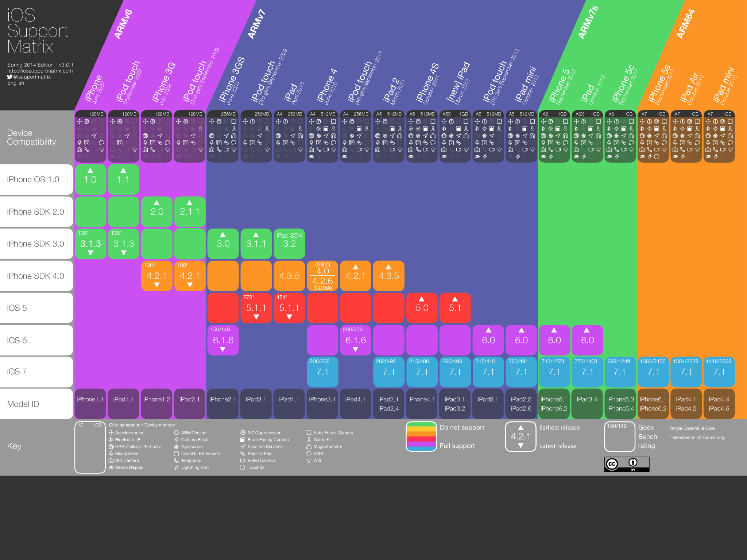Click the ARM Version chip icon in key

[x=177, y=432]
